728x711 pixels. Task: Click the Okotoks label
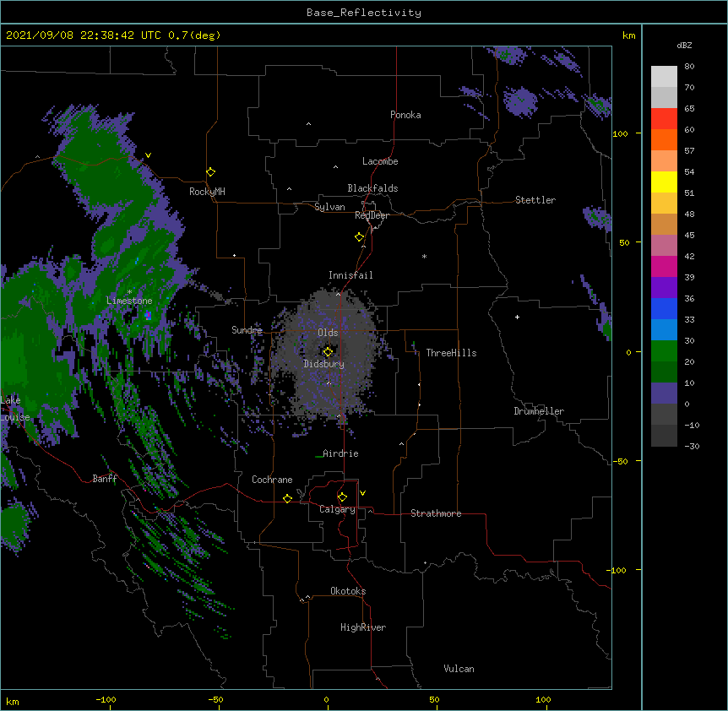pos(348,591)
